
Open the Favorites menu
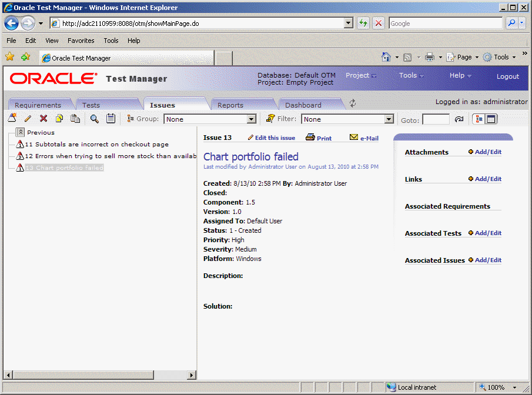pos(81,41)
